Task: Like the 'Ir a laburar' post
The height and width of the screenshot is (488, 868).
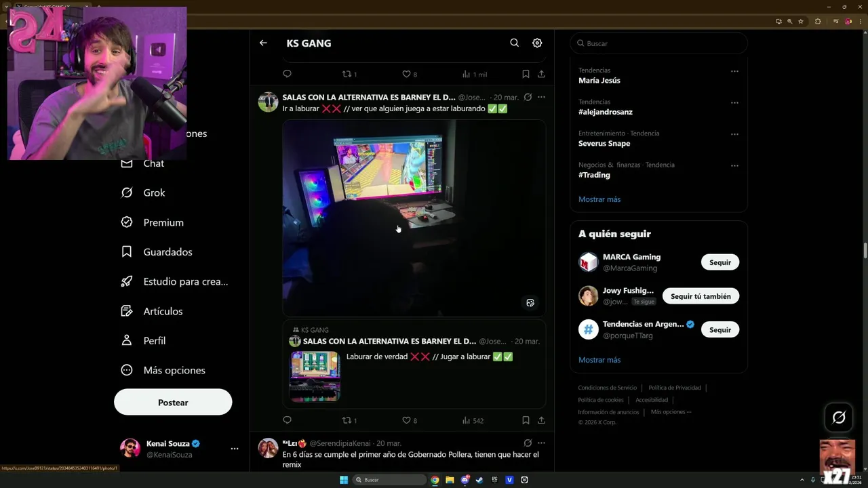Action: (x=410, y=420)
